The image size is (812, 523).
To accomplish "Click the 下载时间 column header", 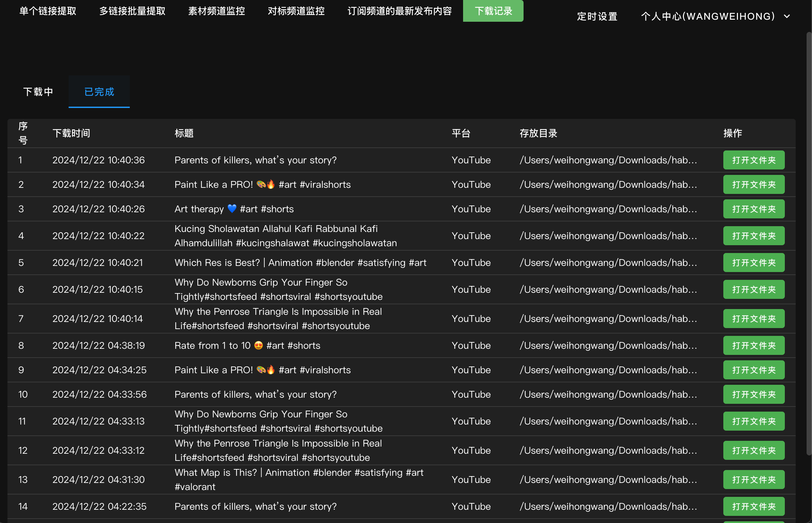I will (x=71, y=133).
